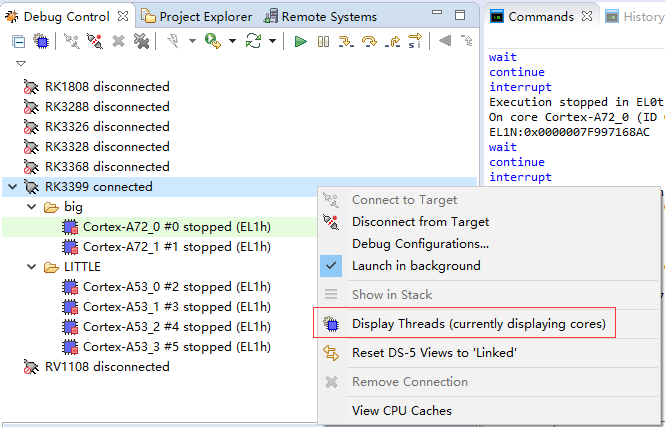Image resolution: width=665 pixels, height=427 pixels.
Task: Select the Debug Control tab
Action: (67, 17)
